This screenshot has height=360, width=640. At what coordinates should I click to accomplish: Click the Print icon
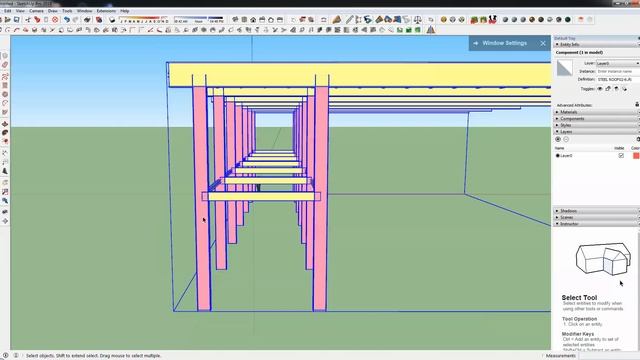click(x=87, y=20)
